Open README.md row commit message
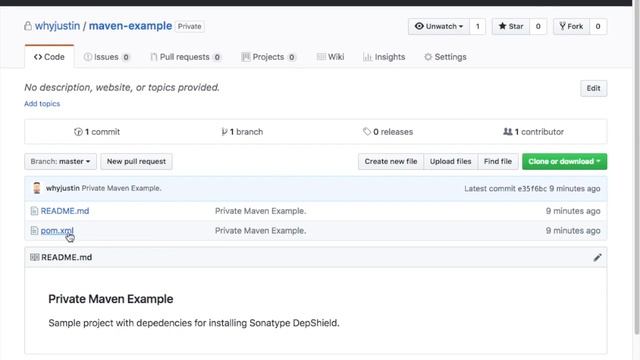 260,211
